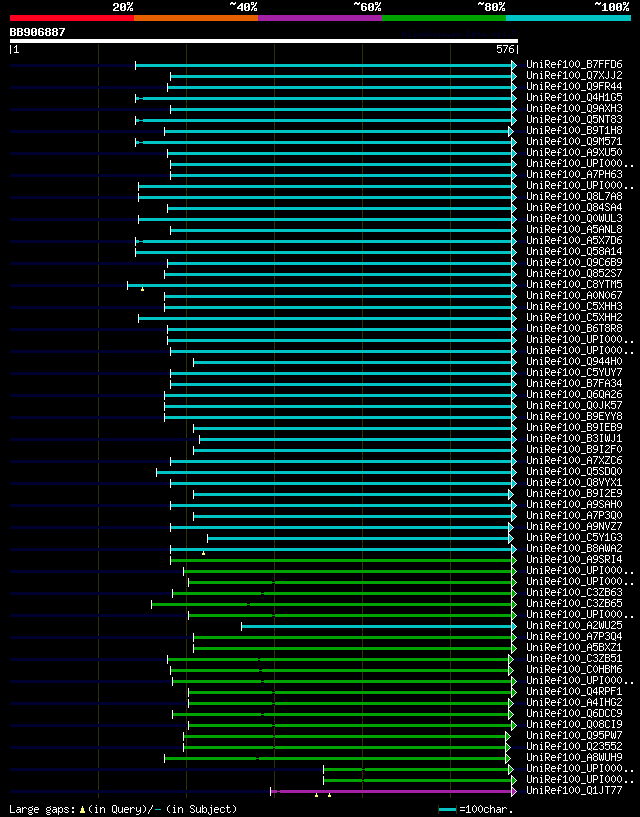Select the UniRef100_B9EYY8 label
Screen dimensions: 640x817
574,416
